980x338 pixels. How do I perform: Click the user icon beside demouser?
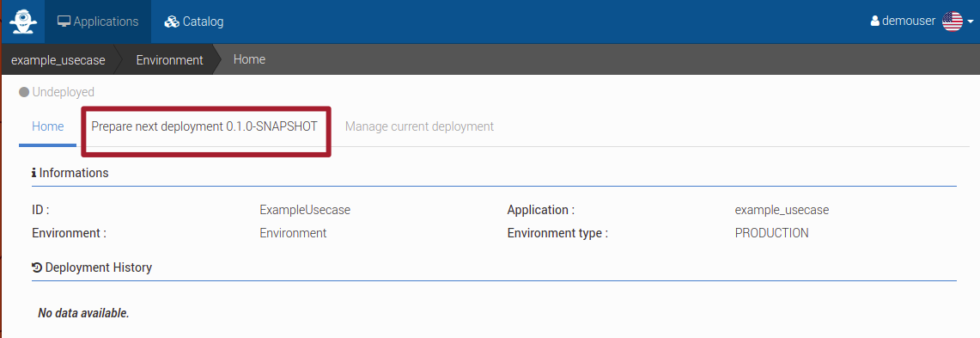click(x=875, y=22)
